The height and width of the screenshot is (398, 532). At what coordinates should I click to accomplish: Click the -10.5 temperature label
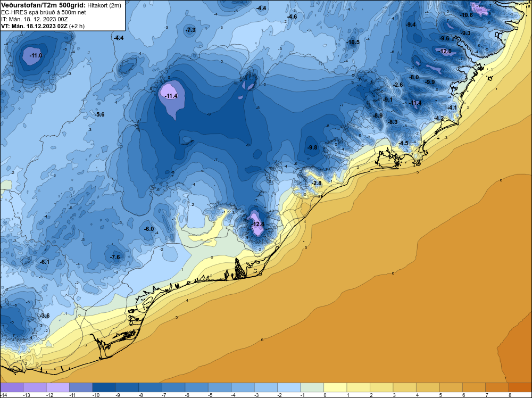[353, 42]
